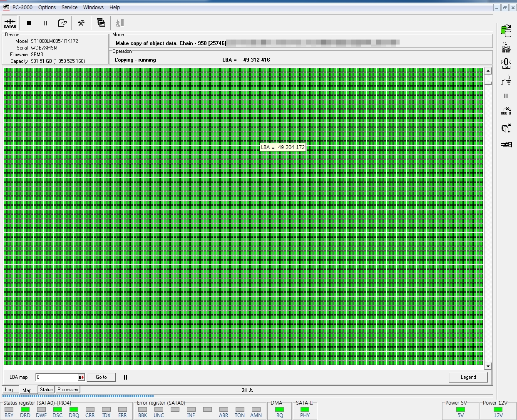Click the Go to button
The image size is (517, 420).
coord(101,377)
